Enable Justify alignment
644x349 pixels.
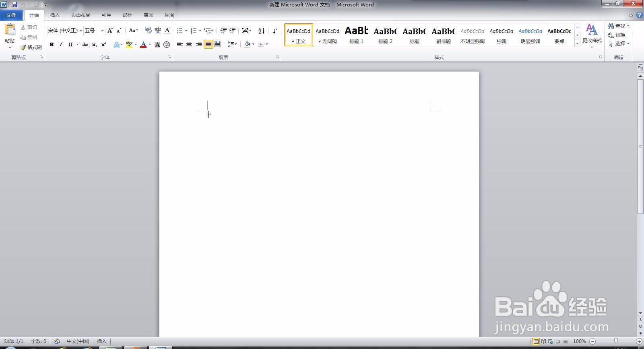pyautogui.click(x=208, y=44)
